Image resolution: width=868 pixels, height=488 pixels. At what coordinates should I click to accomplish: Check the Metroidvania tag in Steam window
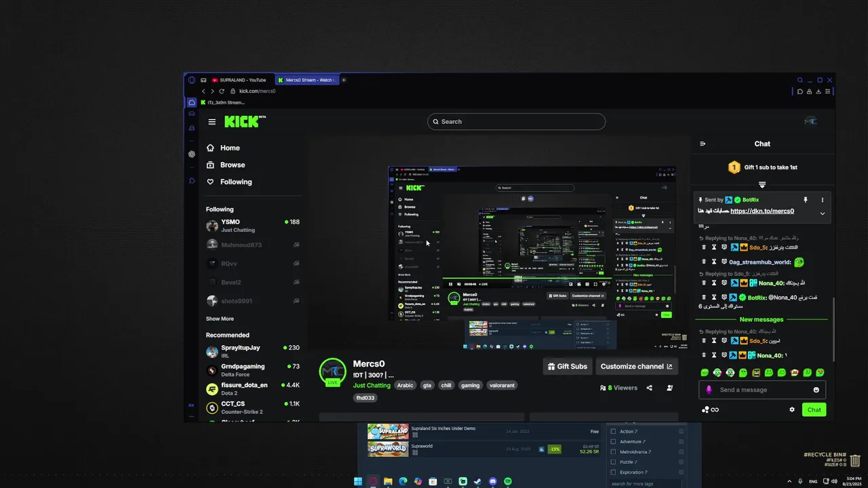[613, 451]
